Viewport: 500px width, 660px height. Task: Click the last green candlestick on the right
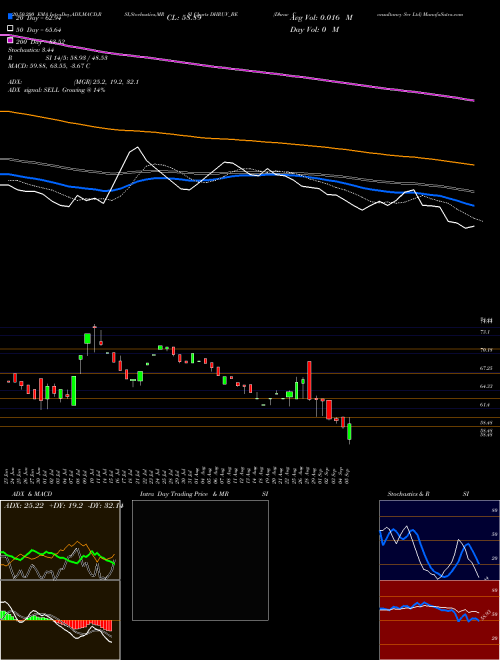[349, 432]
